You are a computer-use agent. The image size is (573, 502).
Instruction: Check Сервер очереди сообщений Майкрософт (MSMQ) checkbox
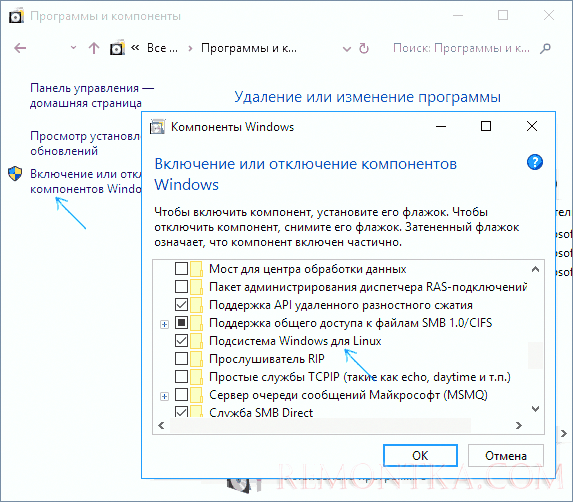click(181, 395)
